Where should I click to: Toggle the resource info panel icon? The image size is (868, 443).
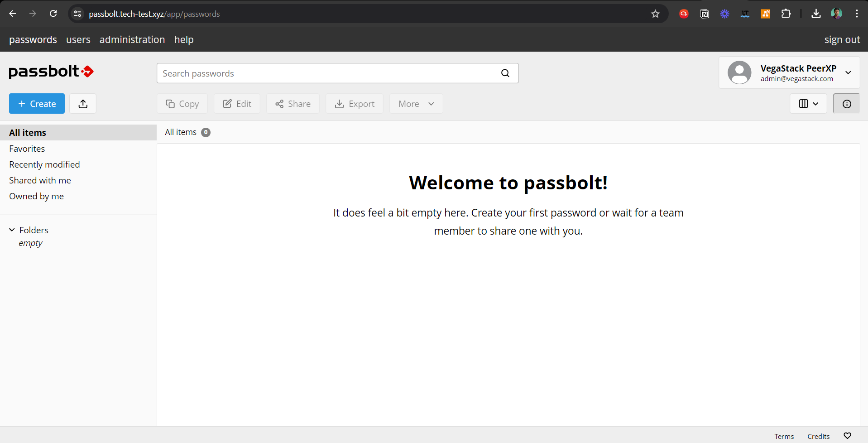point(847,104)
